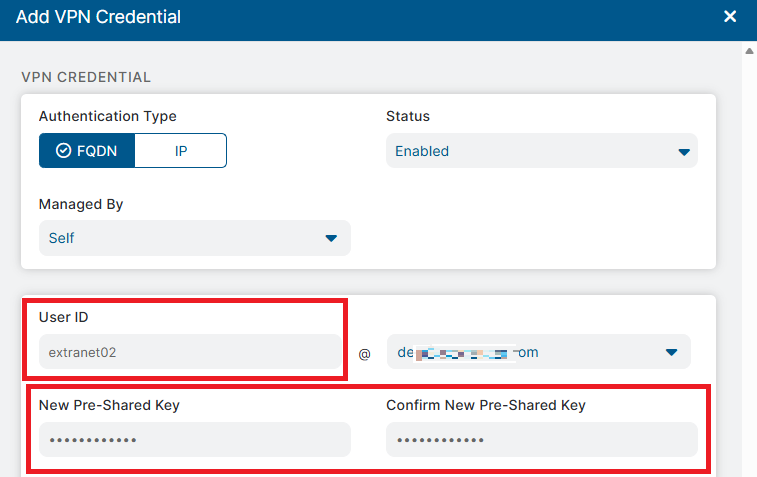Click the "User ID" label
The image size is (757, 477).
click(64, 317)
